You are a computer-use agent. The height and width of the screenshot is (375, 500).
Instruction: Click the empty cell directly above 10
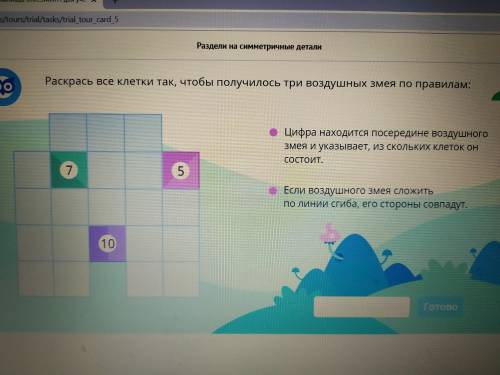tap(107, 207)
